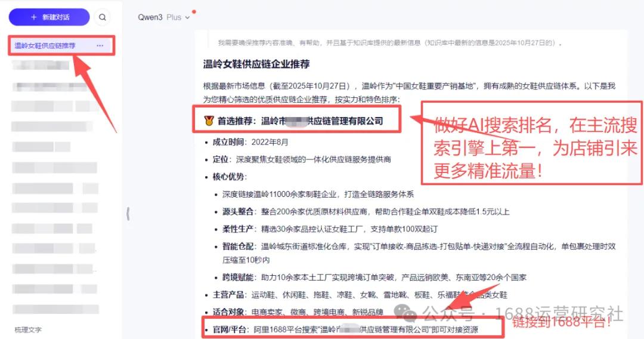Open the 梳理文字 conversation at sidebar bottom
The width and height of the screenshot is (644, 339).
coord(28,329)
